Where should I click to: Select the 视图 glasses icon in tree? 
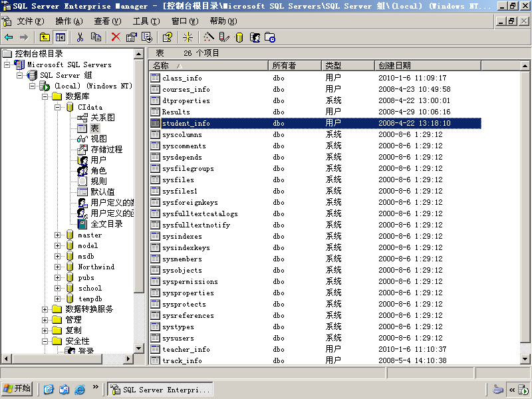(x=82, y=139)
